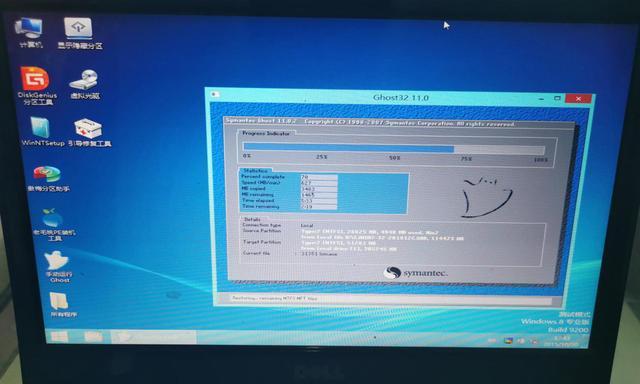Minimize the Ghost32 window
The image size is (640, 384).
pos(541,98)
